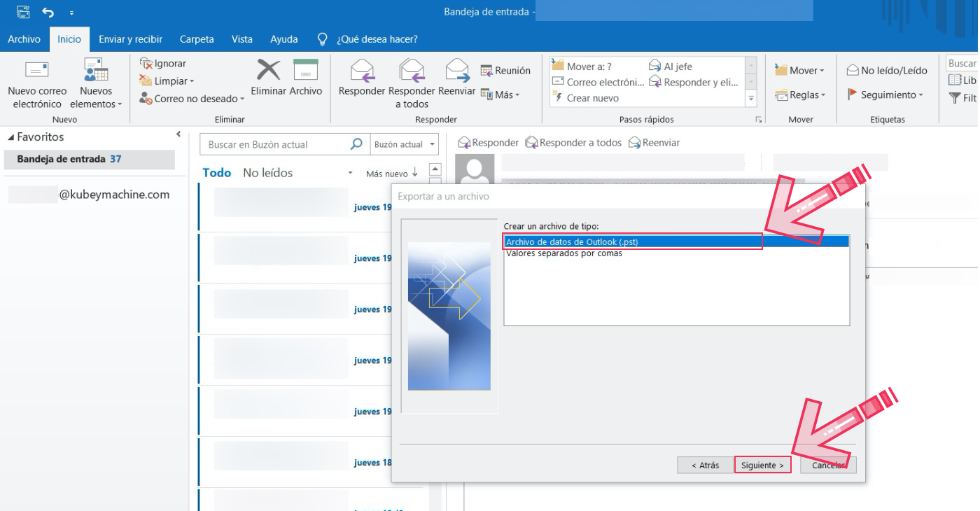Collapse the Favoritos section
The image size is (980, 511).
click(10, 137)
